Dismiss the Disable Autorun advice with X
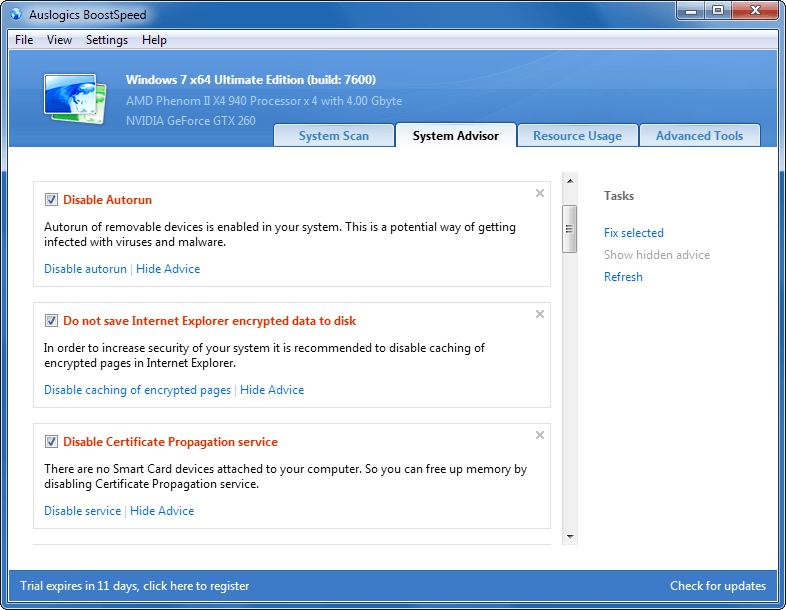The width and height of the screenshot is (786, 610). click(540, 193)
